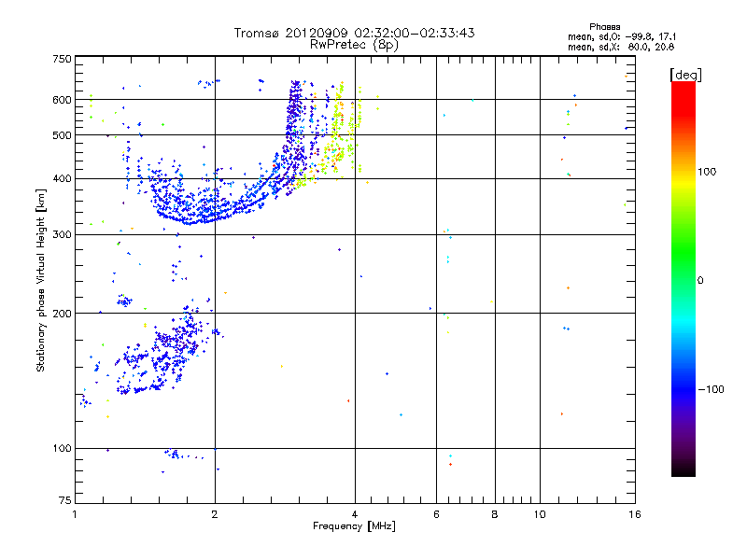Click the y-axis tick label '400'
Viewport: 747px width, 560px height.
(x=62, y=178)
